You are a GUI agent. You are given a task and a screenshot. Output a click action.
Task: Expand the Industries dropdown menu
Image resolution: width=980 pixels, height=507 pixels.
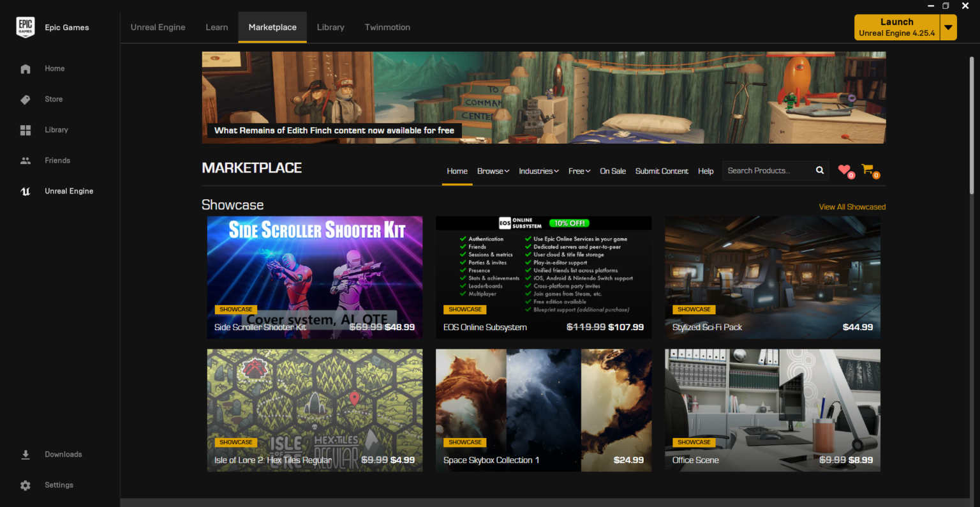538,171
